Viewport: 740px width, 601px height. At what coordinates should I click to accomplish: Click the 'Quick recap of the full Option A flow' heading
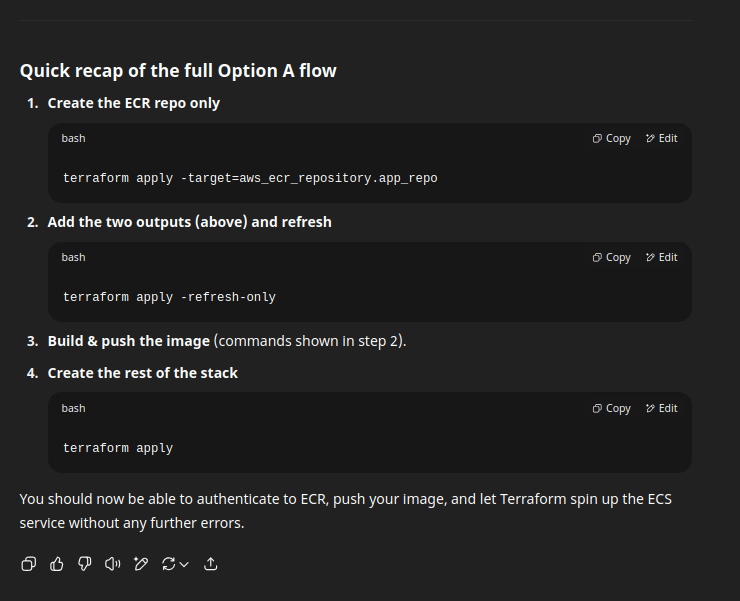(178, 71)
